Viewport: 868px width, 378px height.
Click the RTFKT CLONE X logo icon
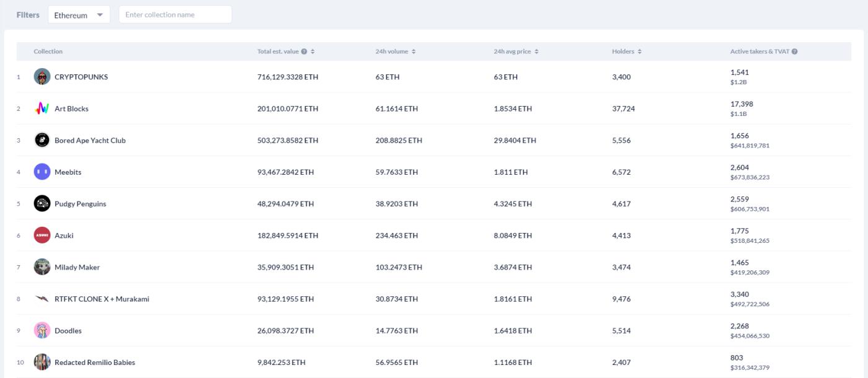42,299
